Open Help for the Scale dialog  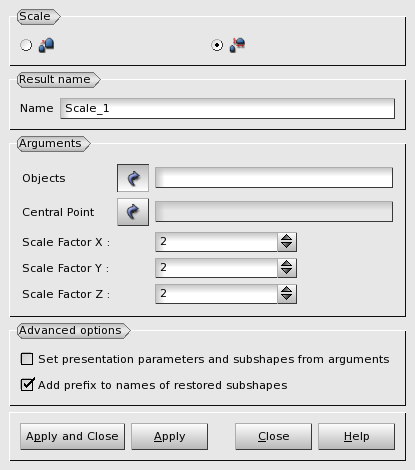[x=356, y=437]
